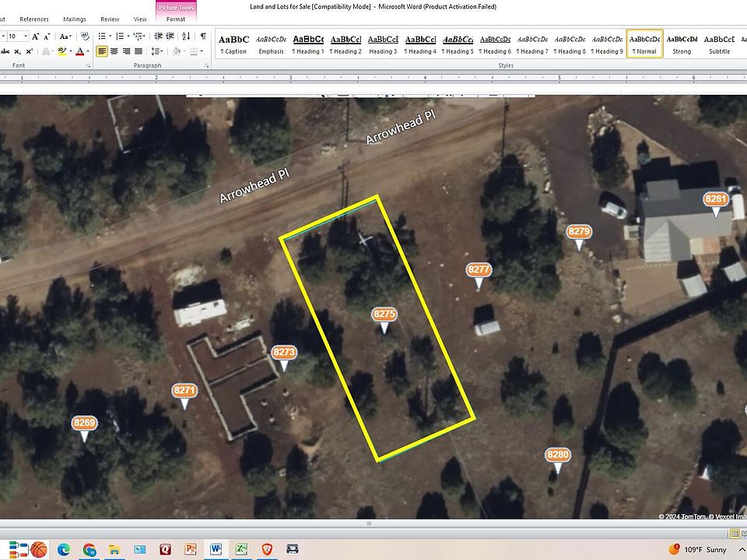Open the Review tab
747x560 pixels.
click(110, 19)
